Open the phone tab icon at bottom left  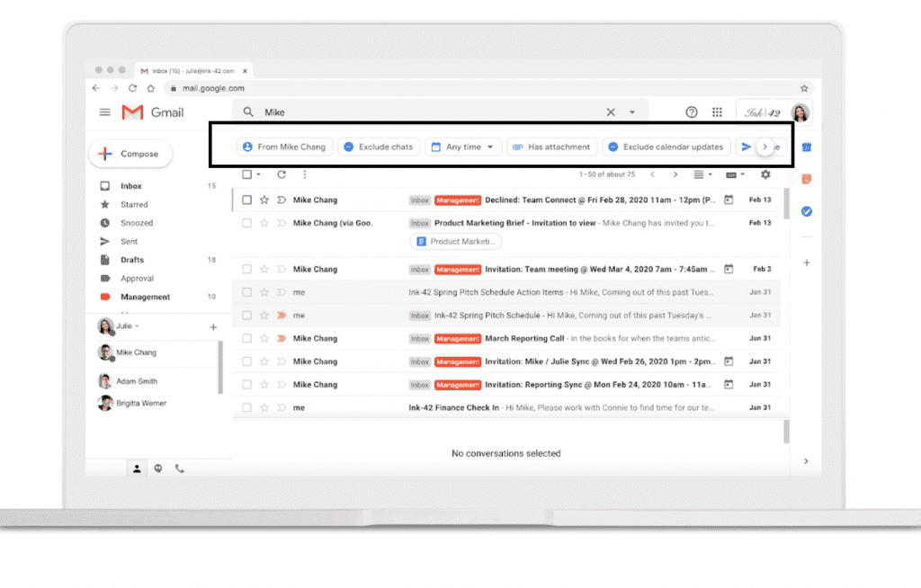click(x=180, y=468)
